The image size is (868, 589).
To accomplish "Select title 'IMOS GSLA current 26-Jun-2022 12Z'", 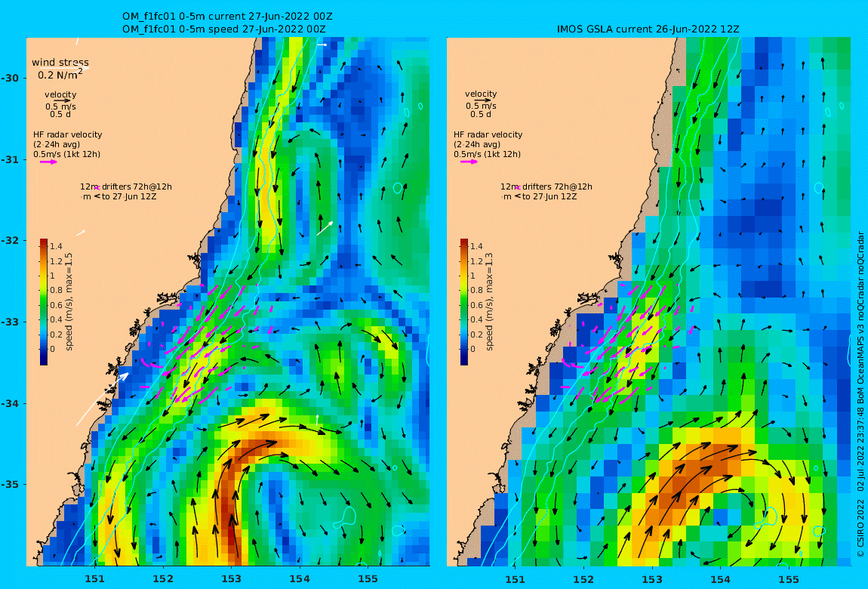I will pos(648,29).
